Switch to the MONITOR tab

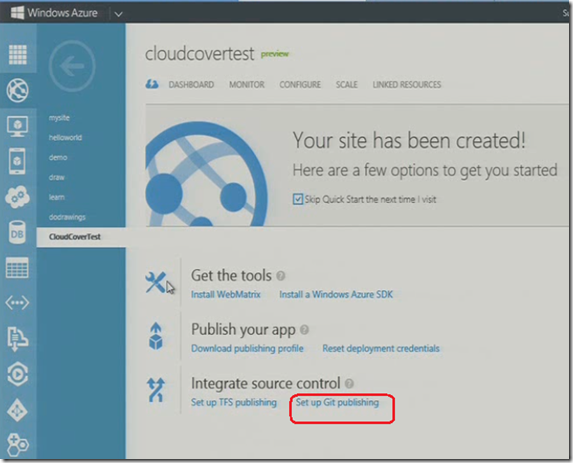point(247,84)
